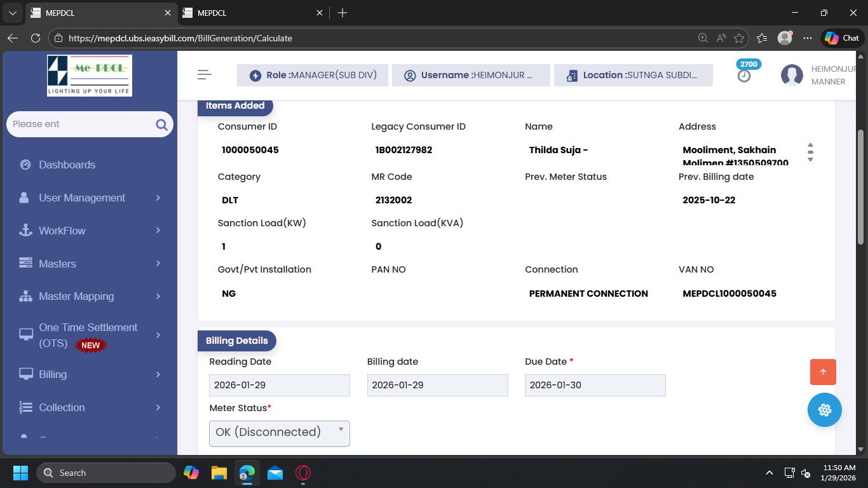Click the user profile avatar
Viewport: 868px width, 488px height.
tap(792, 76)
